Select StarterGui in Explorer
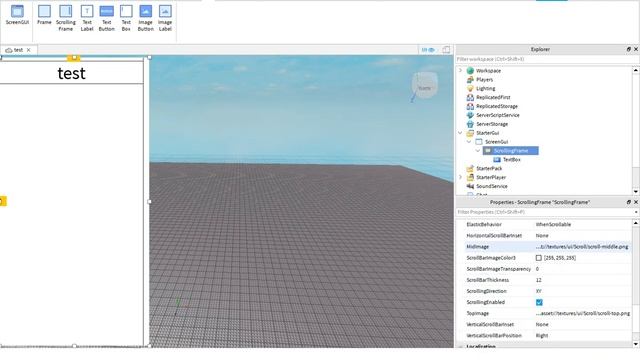640x360 pixels. pos(487,133)
